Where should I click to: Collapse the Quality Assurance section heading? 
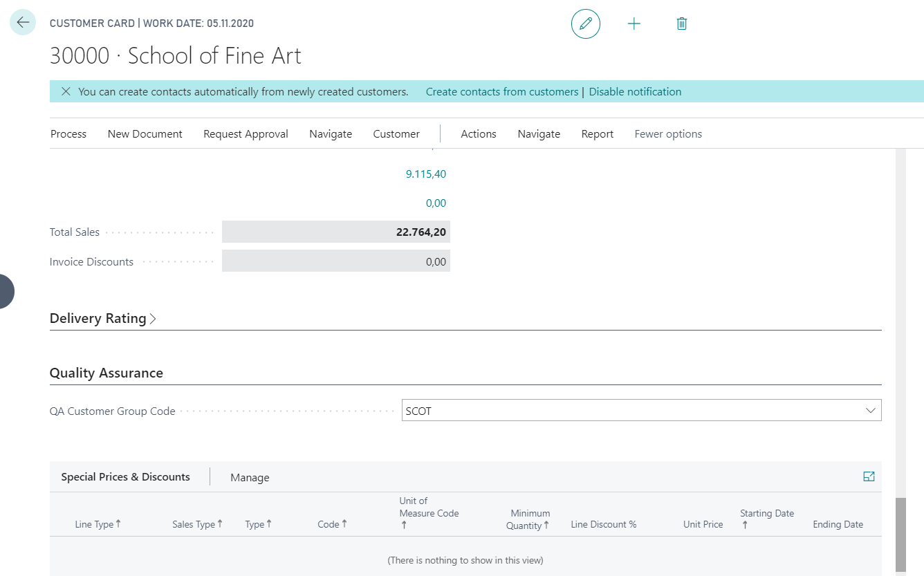click(107, 373)
